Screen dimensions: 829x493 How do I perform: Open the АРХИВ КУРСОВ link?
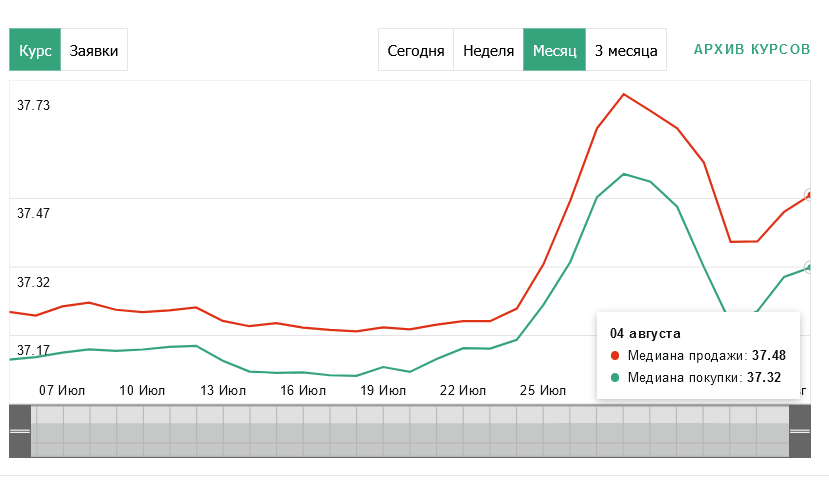click(752, 49)
